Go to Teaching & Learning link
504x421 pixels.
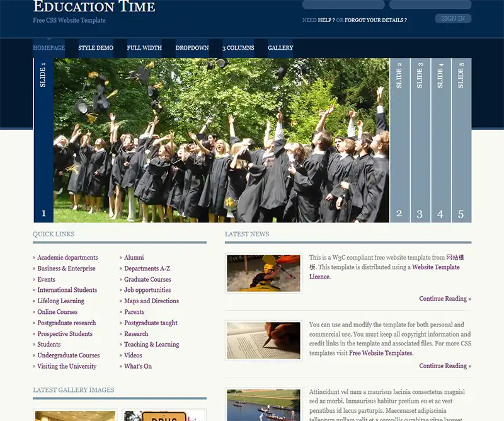(152, 345)
